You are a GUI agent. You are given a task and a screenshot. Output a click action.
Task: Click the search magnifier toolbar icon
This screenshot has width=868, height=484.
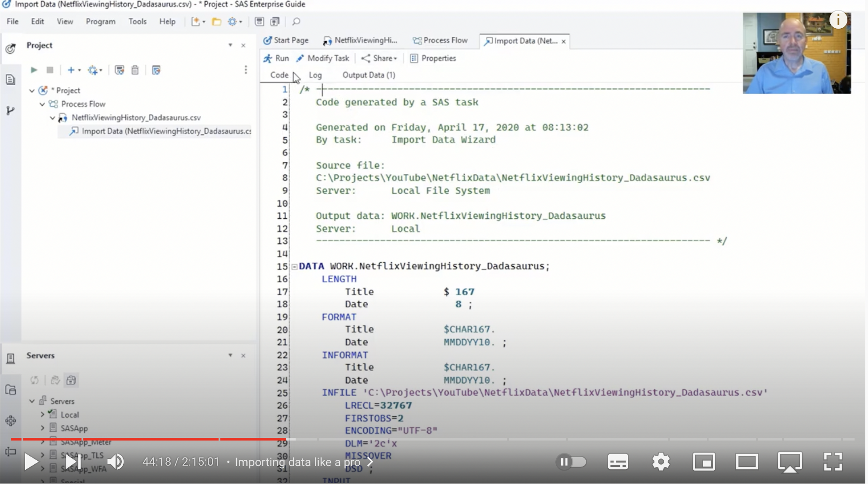(x=296, y=22)
